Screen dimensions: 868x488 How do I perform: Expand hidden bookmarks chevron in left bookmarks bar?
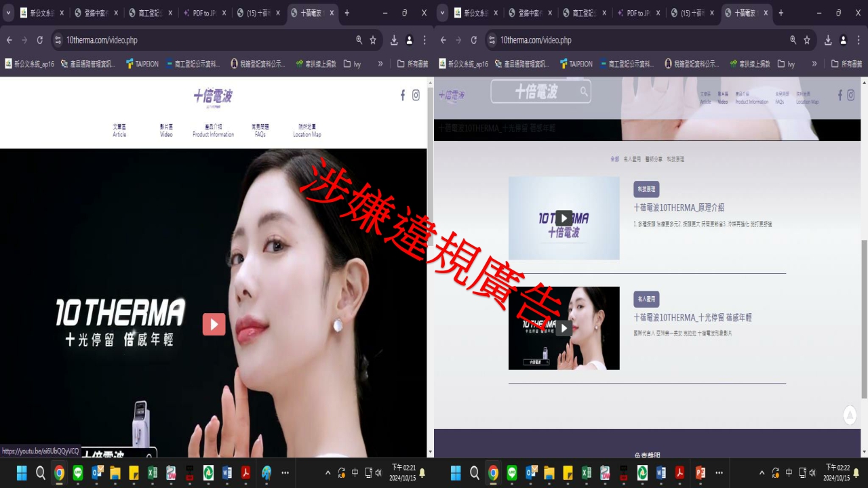[x=380, y=64]
